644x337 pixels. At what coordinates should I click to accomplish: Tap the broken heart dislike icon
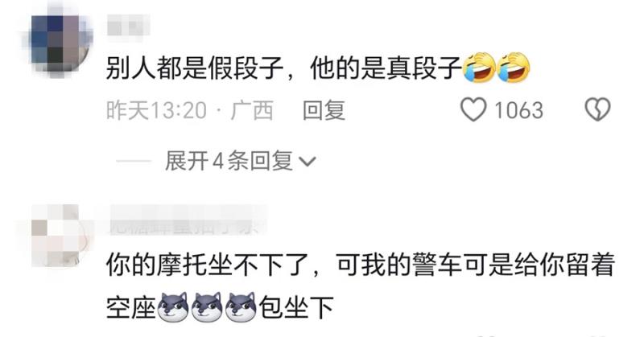tap(597, 109)
